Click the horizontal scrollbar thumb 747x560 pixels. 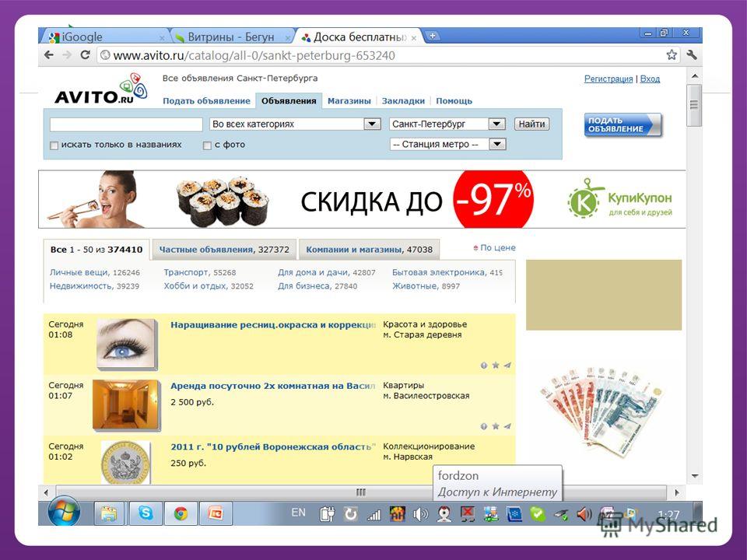(361, 492)
